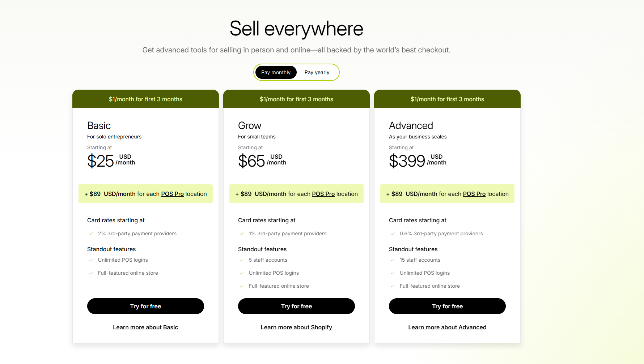Screen dimensions: 644x364
Task: Click Try for free under Advanced
Action: click(447, 306)
